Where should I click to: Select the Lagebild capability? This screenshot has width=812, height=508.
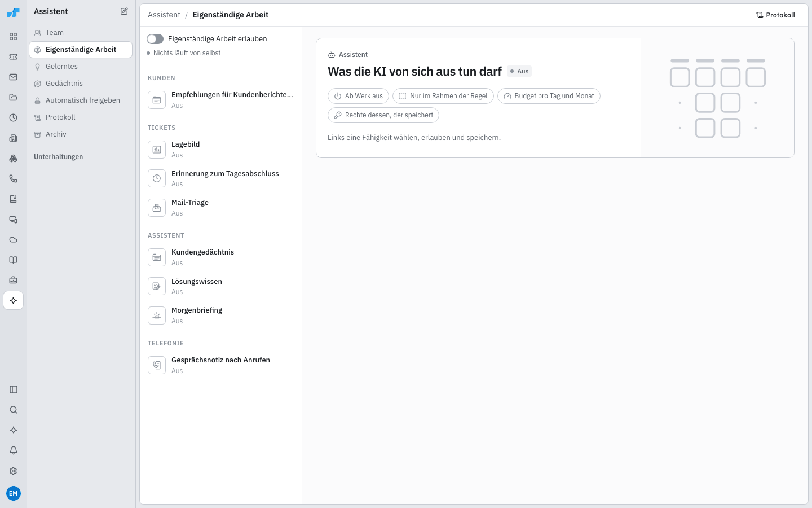(220, 150)
